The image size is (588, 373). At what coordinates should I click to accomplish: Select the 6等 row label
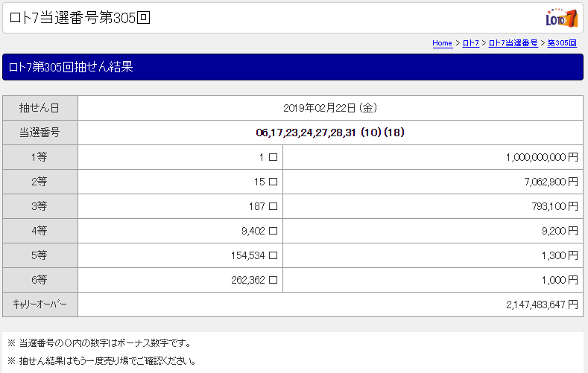(x=39, y=280)
